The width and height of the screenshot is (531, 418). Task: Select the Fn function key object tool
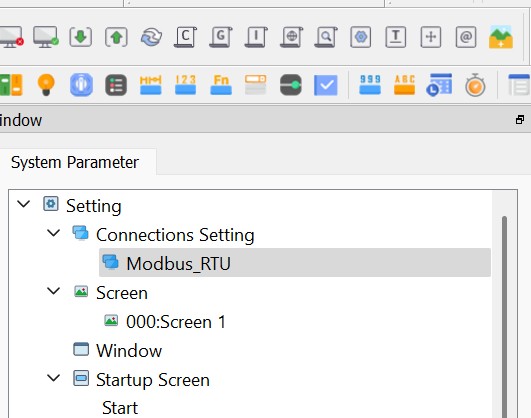tap(221, 85)
